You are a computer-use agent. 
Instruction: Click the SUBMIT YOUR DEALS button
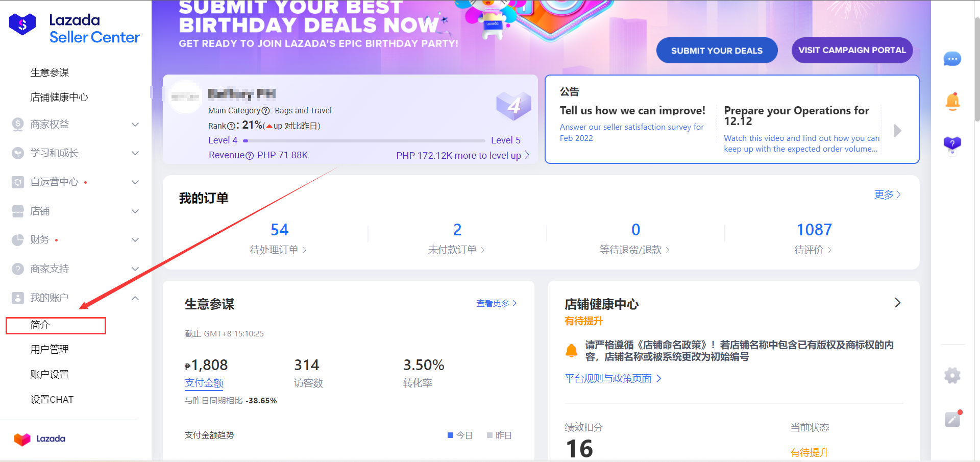point(717,51)
